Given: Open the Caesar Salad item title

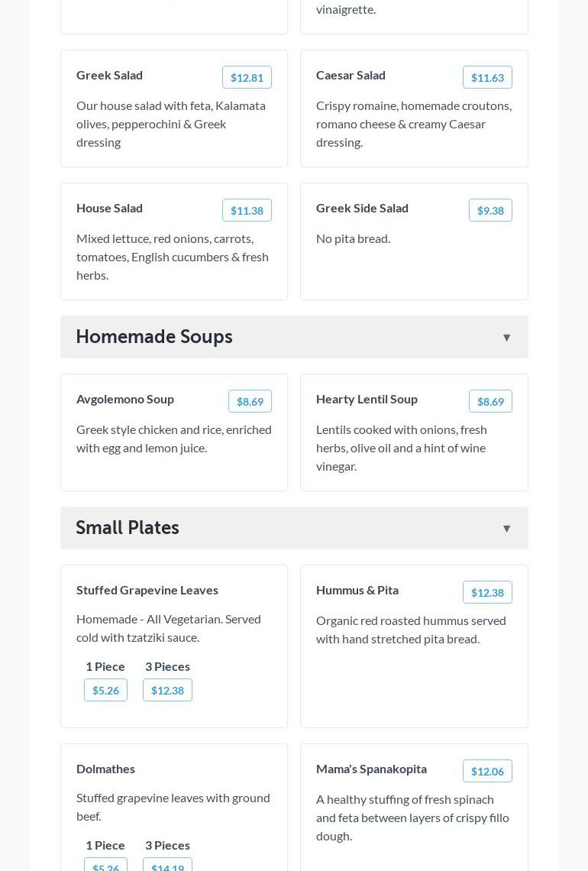Looking at the screenshot, I should click(x=351, y=75).
